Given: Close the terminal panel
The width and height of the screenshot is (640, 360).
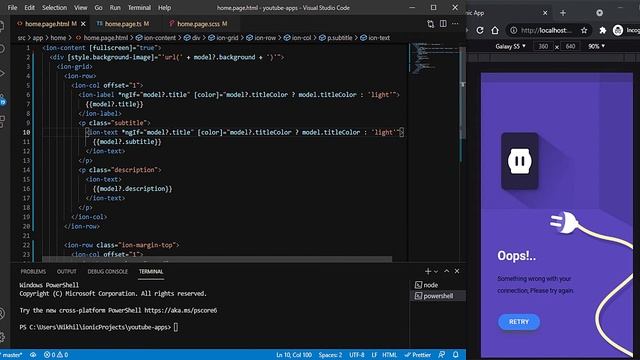Looking at the screenshot, I should [457, 271].
